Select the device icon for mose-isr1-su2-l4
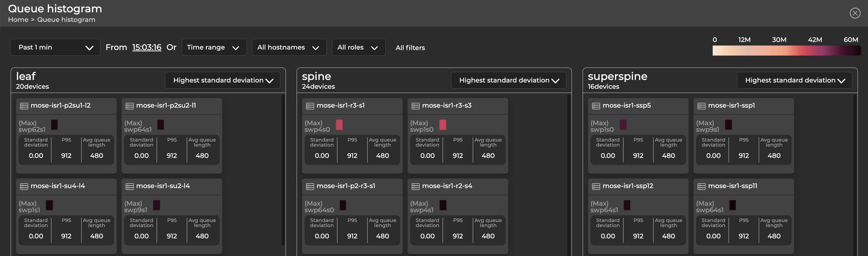The height and width of the screenshot is (256, 868). click(x=129, y=186)
